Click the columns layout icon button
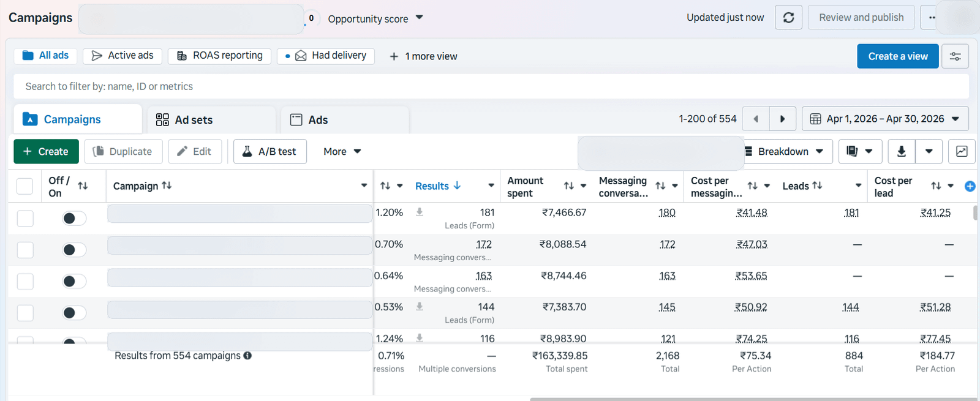Viewport: 980px width, 401px height. click(x=860, y=151)
